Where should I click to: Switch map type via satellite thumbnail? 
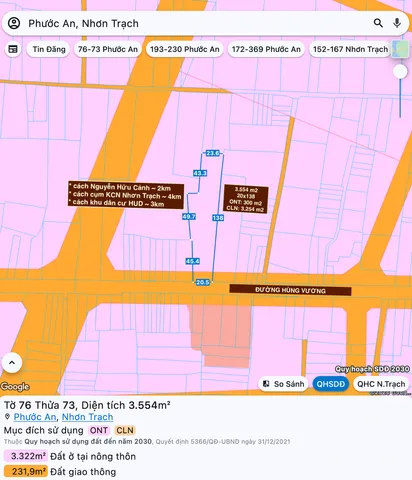[x=400, y=49]
